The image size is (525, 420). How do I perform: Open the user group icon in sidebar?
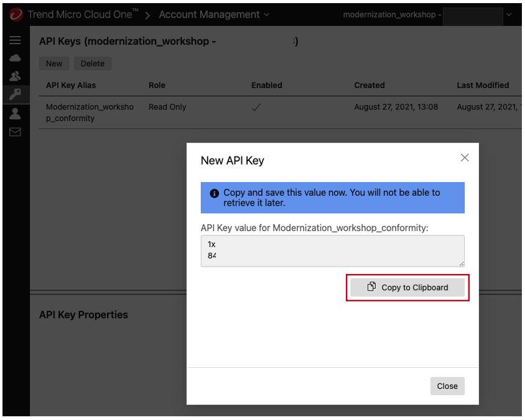[15, 76]
